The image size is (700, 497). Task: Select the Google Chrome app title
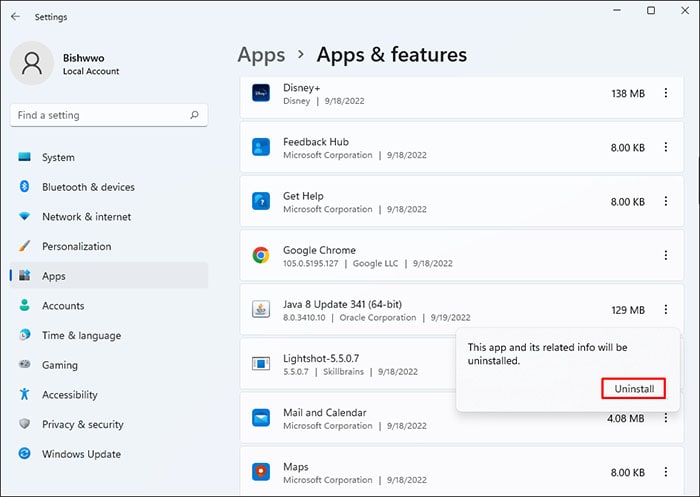coord(319,250)
